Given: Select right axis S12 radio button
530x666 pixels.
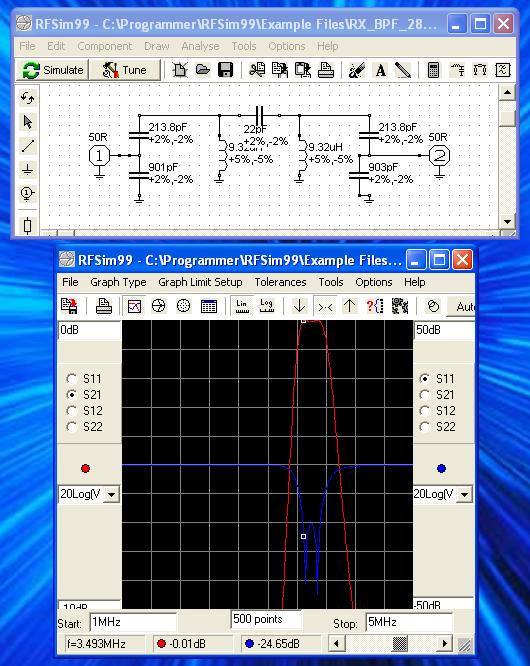Looking at the screenshot, I should click(424, 411).
